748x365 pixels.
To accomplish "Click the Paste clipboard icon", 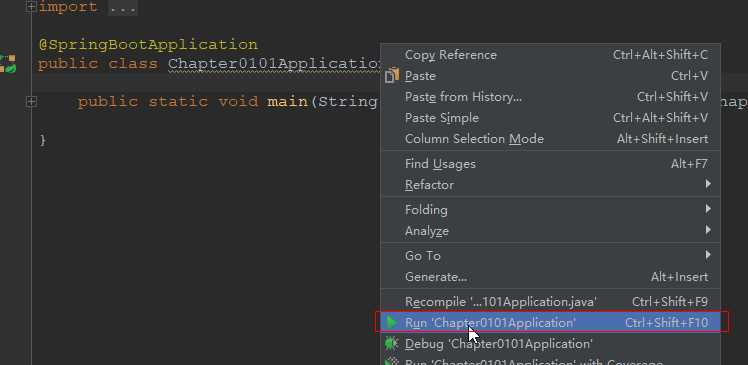I will 392,76.
